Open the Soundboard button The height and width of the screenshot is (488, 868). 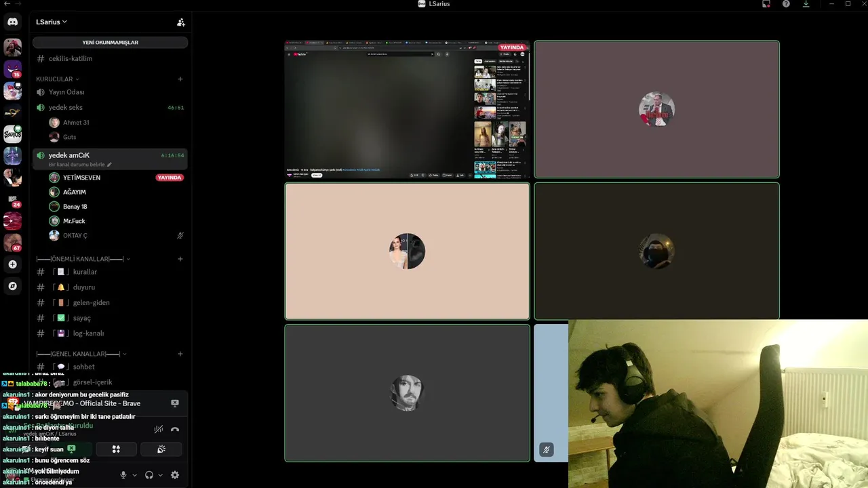(161, 449)
